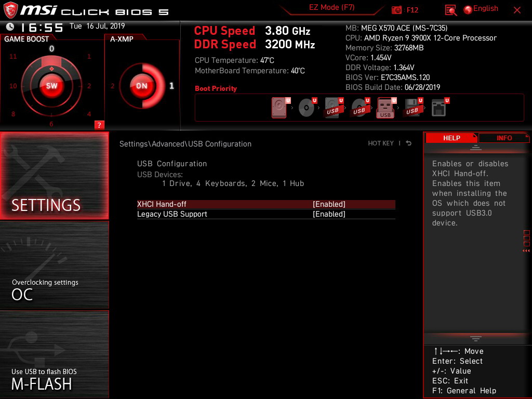The image size is (532, 399).
Task: Click the VCore: 1.454V entry
Action: point(368,58)
